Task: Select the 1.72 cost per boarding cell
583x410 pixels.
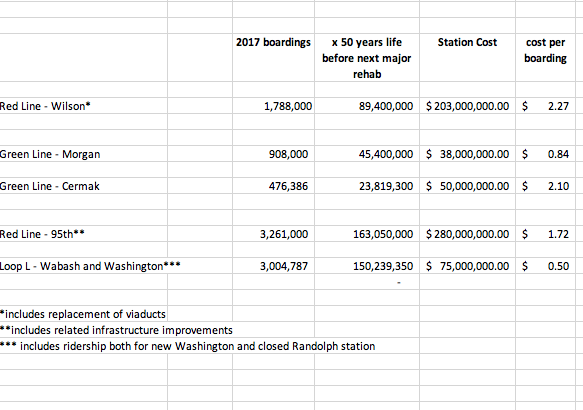Action: coord(545,234)
